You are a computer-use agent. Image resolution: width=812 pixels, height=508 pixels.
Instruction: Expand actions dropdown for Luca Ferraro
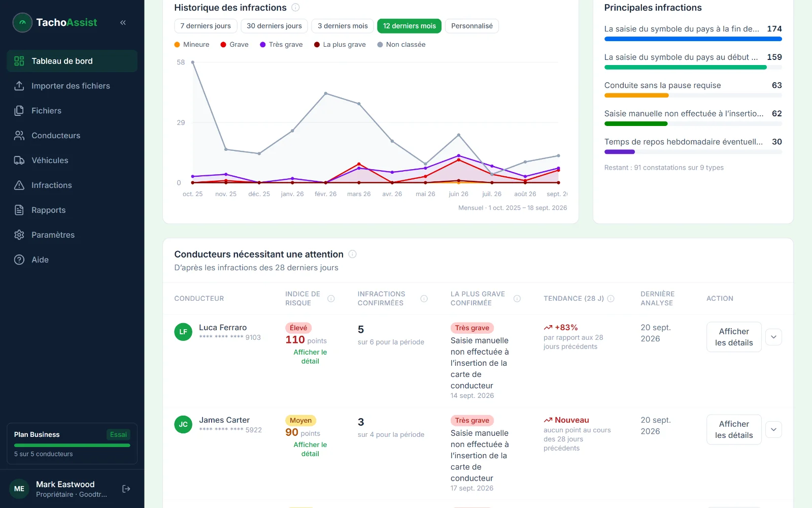[x=773, y=337]
